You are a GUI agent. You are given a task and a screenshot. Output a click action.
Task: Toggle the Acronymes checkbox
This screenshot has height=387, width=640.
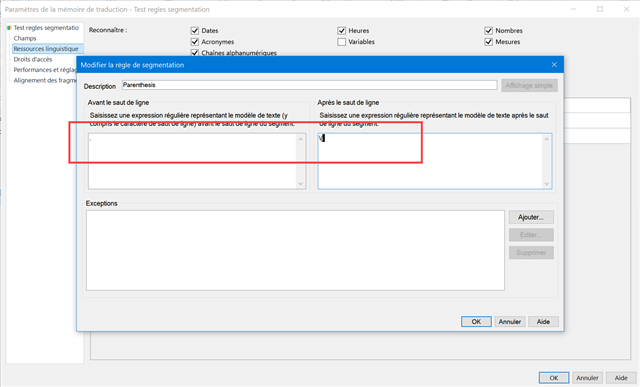click(x=195, y=42)
